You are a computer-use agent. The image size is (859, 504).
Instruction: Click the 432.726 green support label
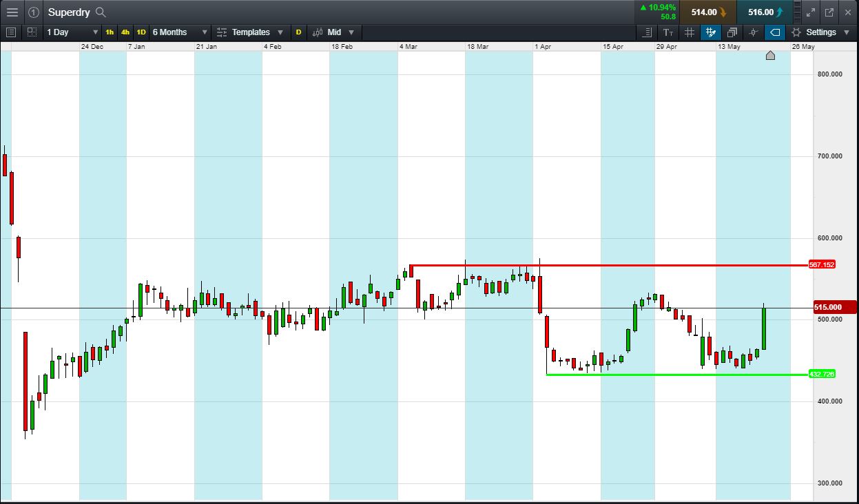click(x=822, y=374)
